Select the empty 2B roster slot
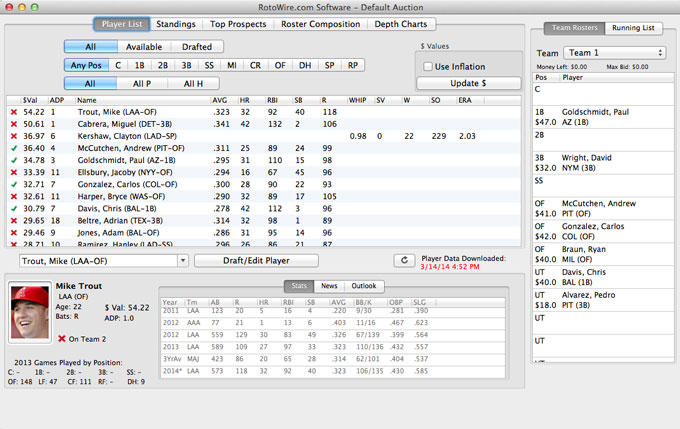 [x=603, y=140]
